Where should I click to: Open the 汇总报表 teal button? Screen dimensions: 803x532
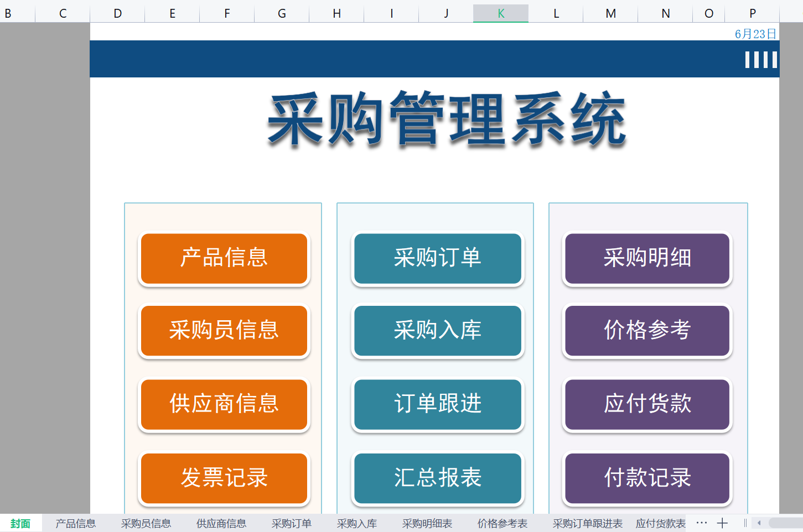click(438, 478)
